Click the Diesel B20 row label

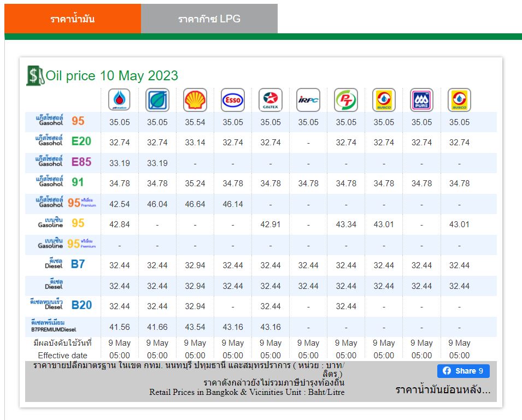[61, 305]
